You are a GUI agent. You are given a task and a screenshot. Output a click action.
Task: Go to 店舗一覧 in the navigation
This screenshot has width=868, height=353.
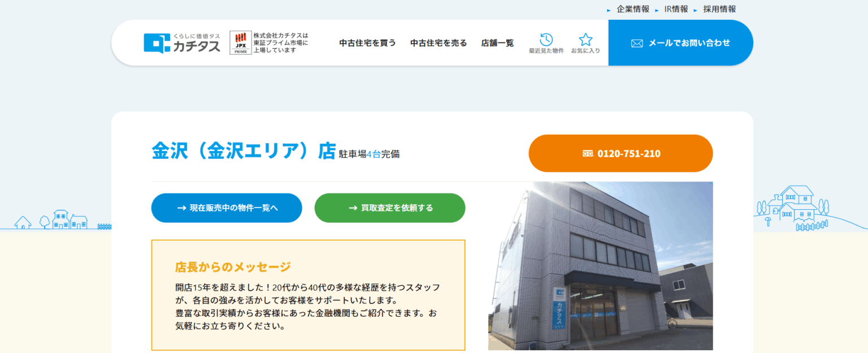(x=497, y=43)
